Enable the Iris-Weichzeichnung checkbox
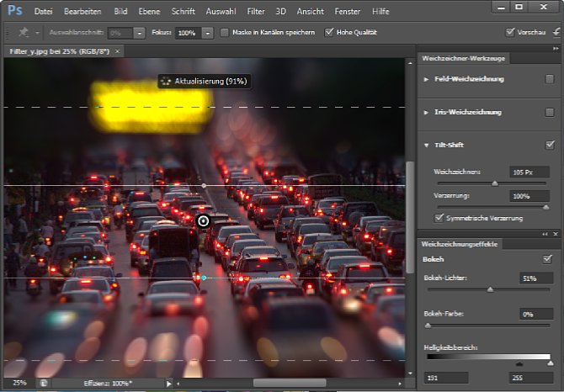564x392 pixels. coord(549,113)
